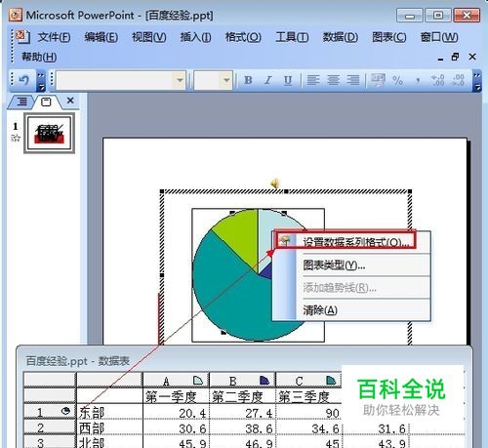Increase decimal places icon

point(437,80)
